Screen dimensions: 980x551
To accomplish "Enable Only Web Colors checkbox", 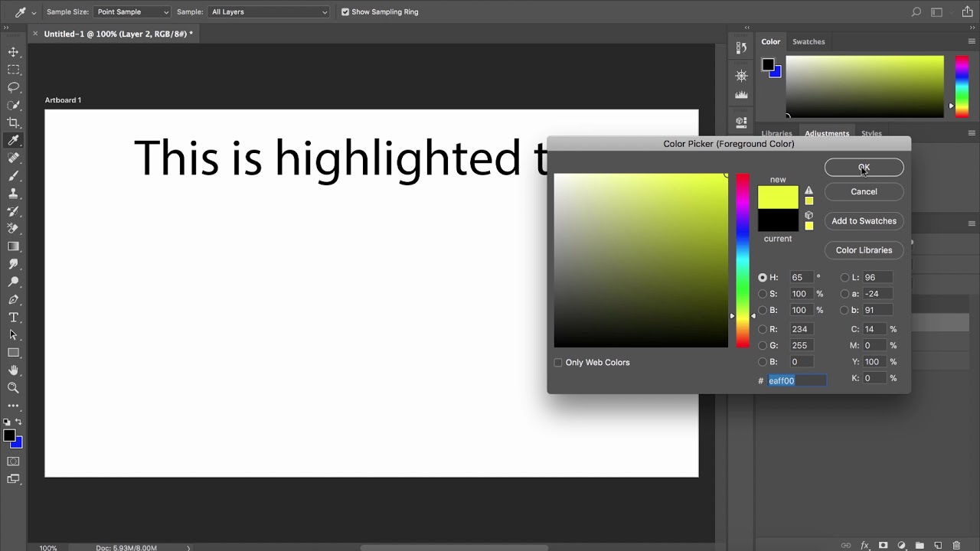I will (x=558, y=363).
